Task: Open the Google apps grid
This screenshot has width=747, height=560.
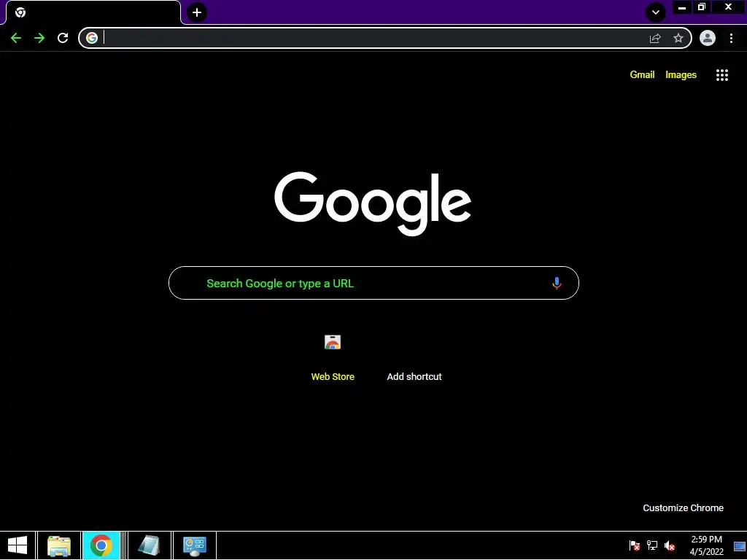Action: pyautogui.click(x=722, y=75)
